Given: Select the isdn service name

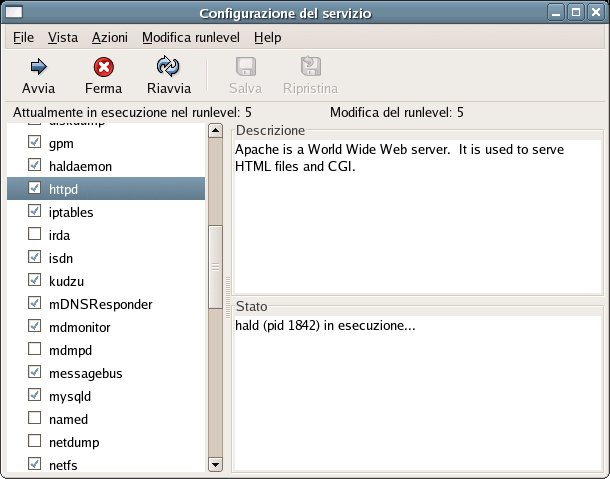Looking at the screenshot, I should tap(61, 258).
